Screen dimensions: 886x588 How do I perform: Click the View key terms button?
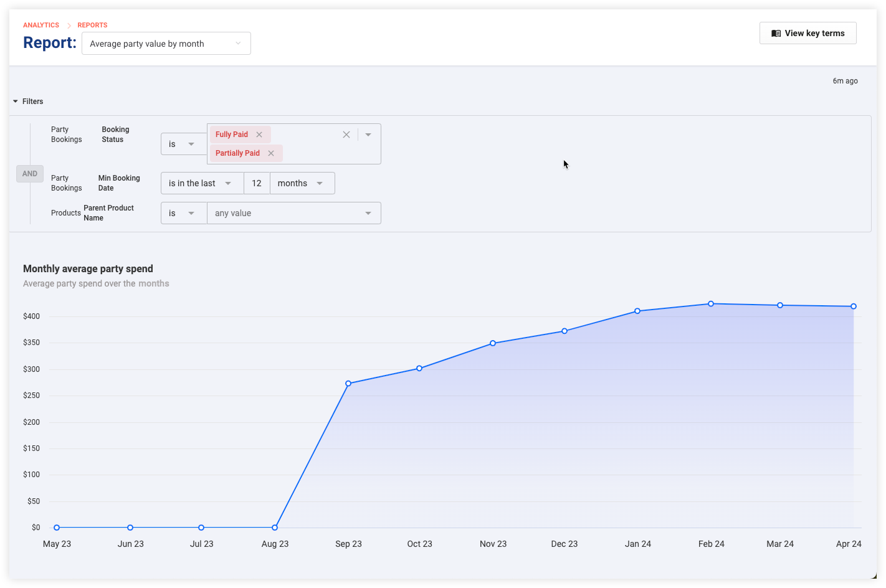pos(808,33)
